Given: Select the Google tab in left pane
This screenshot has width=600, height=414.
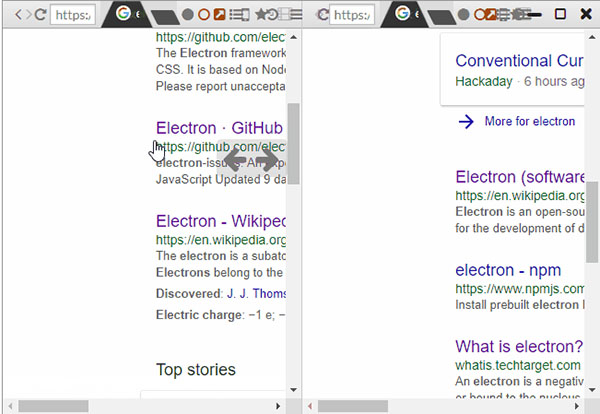Looking at the screenshot, I should (x=127, y=14).
